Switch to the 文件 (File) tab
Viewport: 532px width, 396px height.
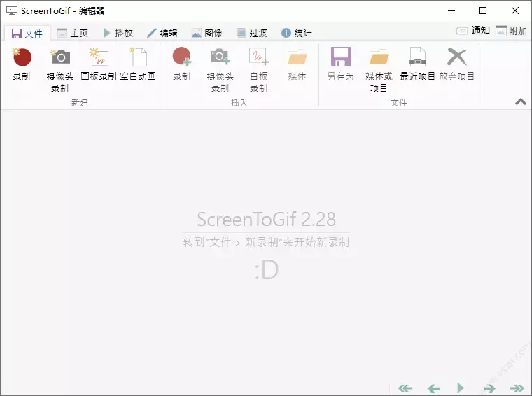27,33
